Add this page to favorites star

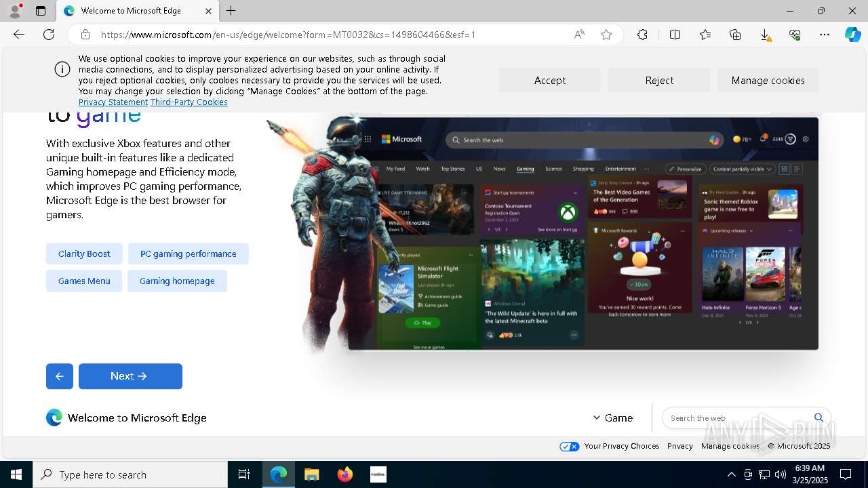coord(606,35)
